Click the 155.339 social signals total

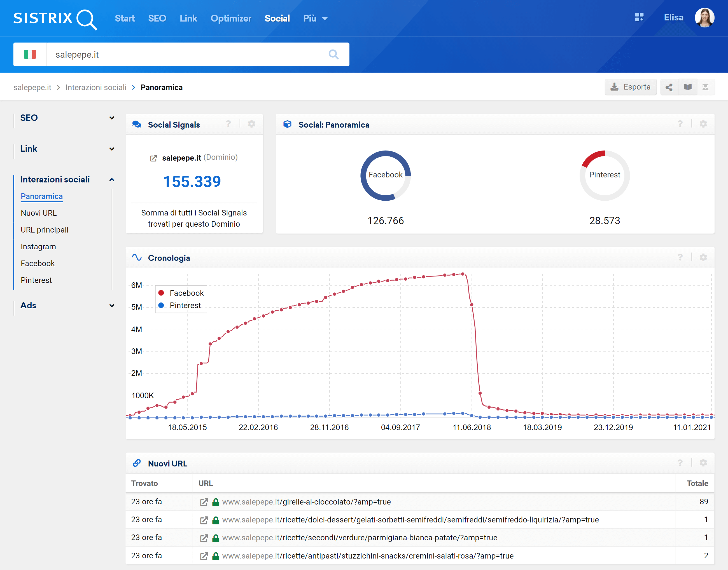point(192,182)
